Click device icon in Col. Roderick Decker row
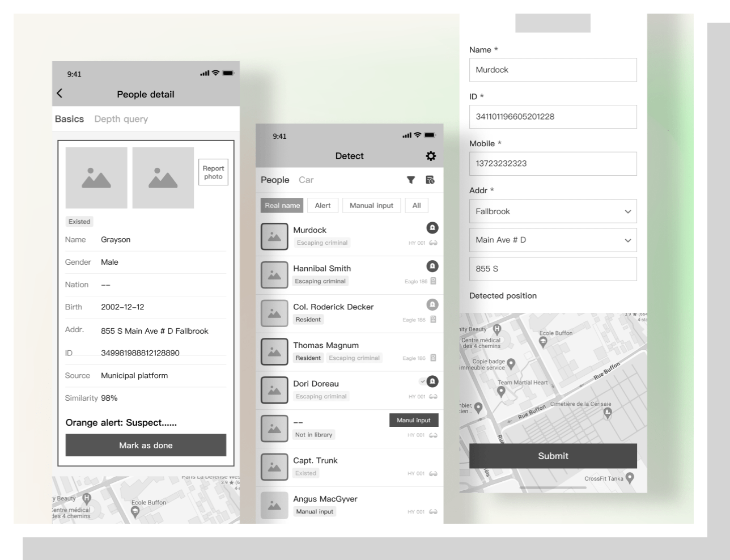730x560 pixels. [433, 320]
